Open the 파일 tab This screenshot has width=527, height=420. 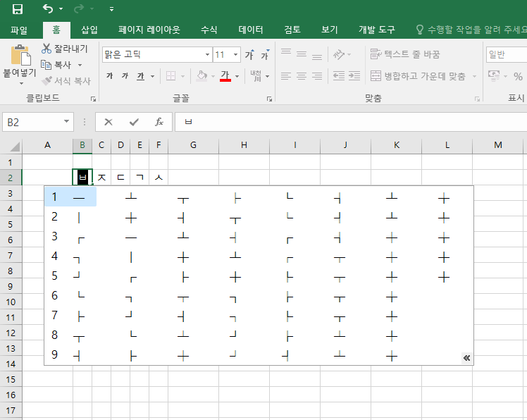pyautogui.click(x=19, y=30)
